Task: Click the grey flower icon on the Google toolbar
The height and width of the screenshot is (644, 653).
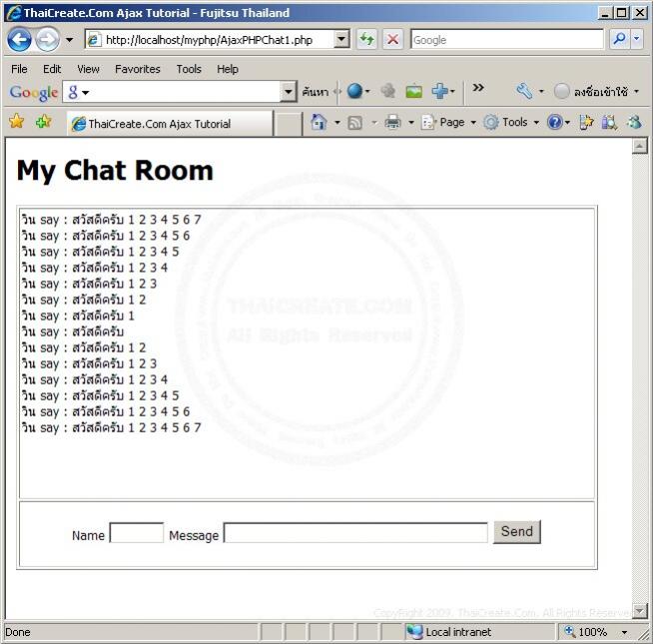Action: point(387,91)
